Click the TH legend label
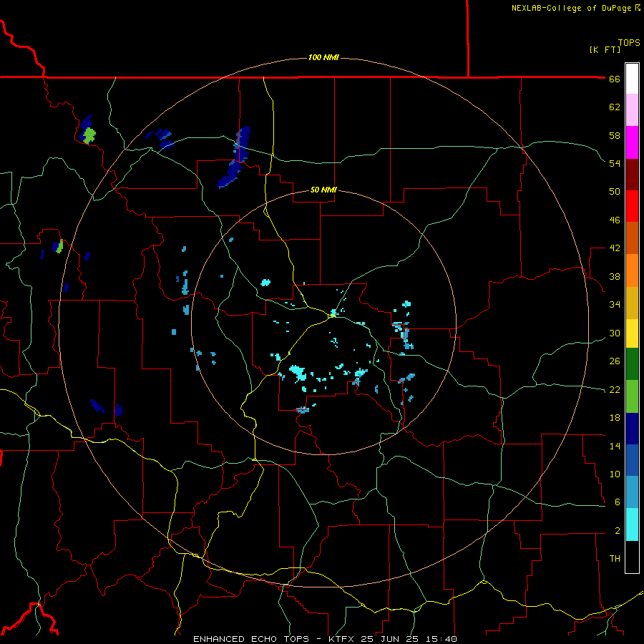 point(615,559)
